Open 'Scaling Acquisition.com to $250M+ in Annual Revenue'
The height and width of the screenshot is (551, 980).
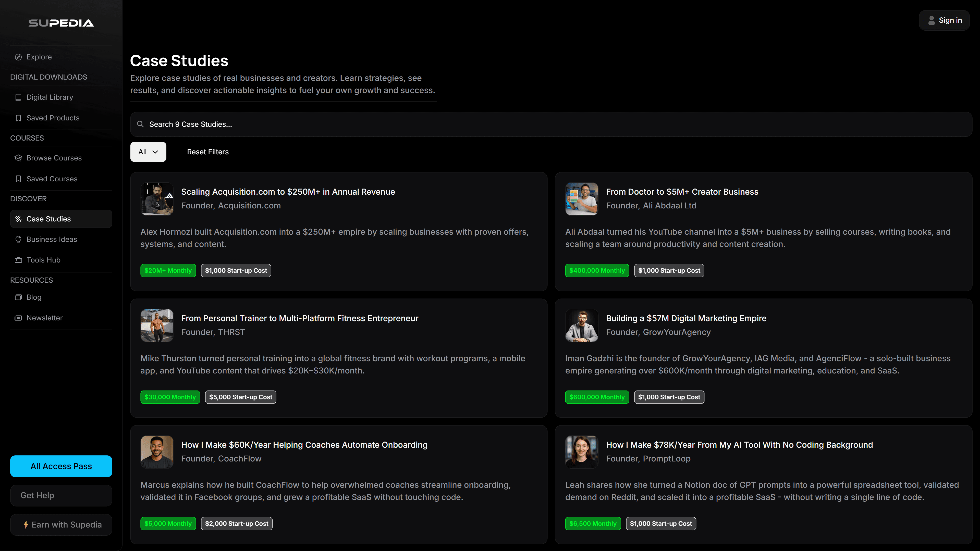click(288, 192)
